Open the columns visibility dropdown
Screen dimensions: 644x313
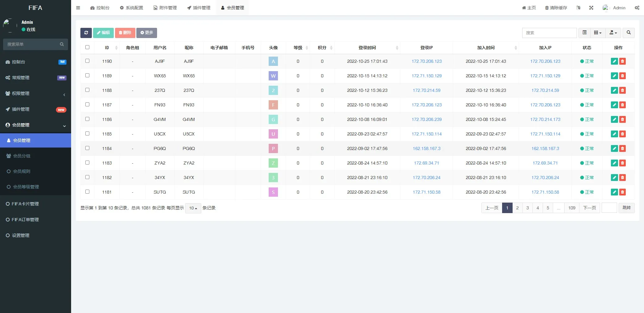coord(598,33)
